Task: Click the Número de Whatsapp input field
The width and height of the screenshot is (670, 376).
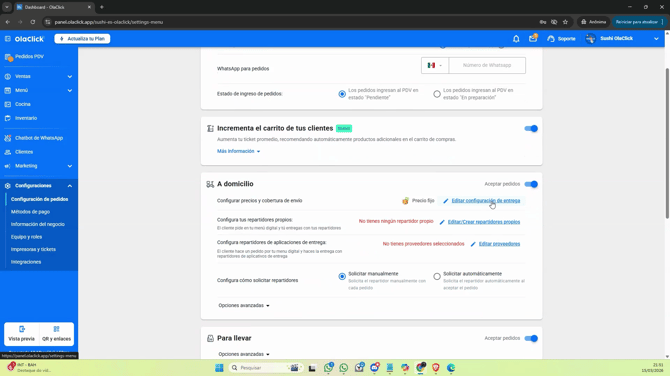Action: tap(487, 65)
